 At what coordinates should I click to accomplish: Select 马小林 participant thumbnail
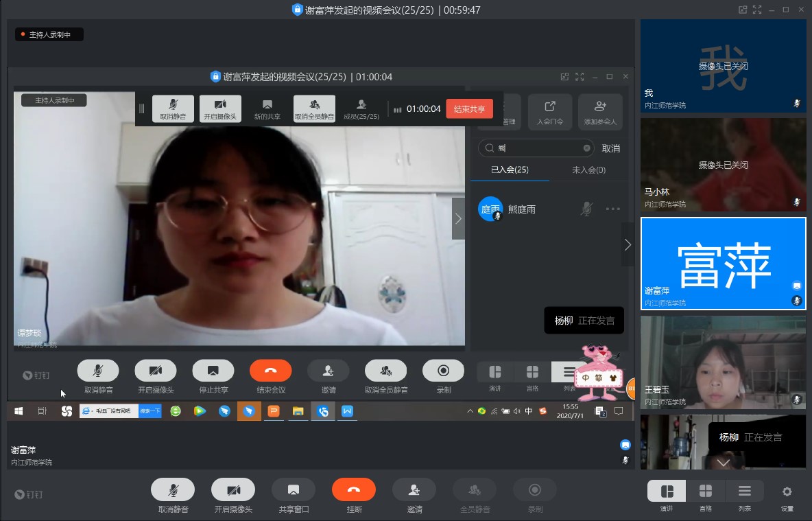[723, 165]
